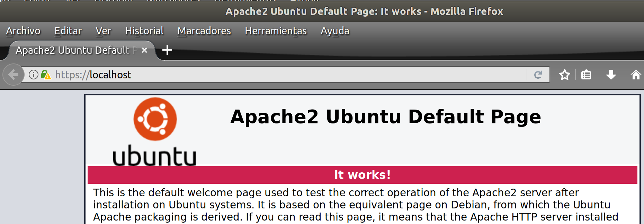Image resolution: width=644 pixels, height=224 pixels.
Task: Click the Apache2 Ubuntu Default Page heading
Action: (x=386, y=117)
